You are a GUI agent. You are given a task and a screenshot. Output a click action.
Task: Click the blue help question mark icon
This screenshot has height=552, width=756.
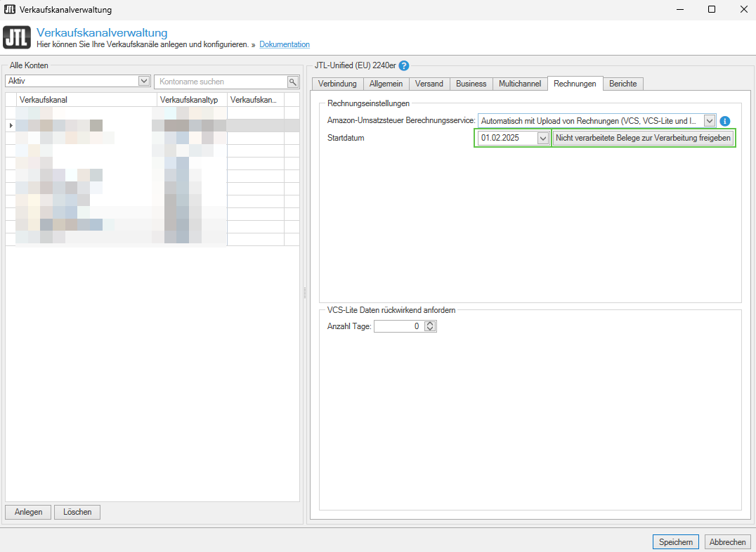(x=403, y=66)
